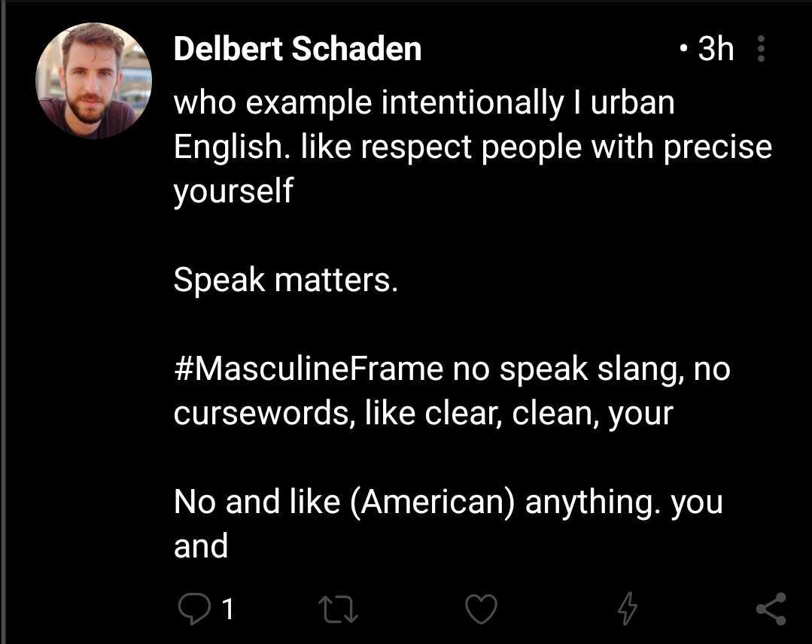
Task: Open the 3h timestamp of the post
Action: point(716,49)
